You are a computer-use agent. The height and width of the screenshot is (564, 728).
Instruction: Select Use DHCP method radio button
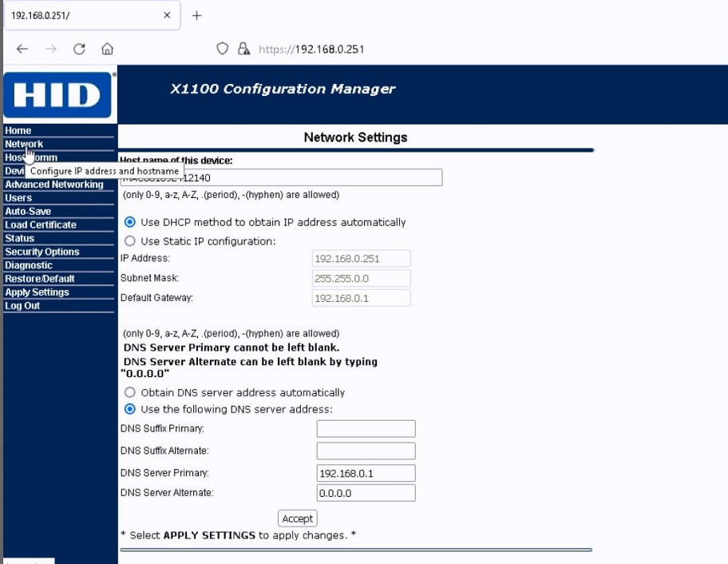130,222
